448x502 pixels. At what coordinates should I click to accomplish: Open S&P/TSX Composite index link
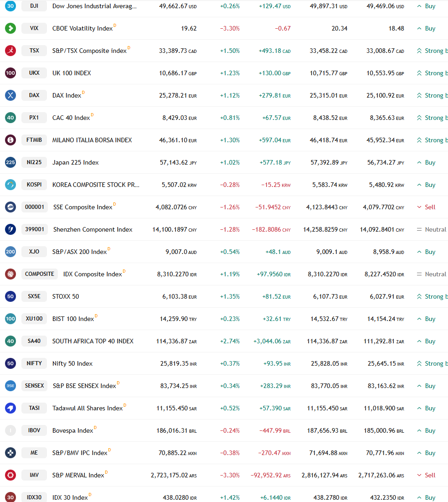pyautogui.click(x=90, y=51)
